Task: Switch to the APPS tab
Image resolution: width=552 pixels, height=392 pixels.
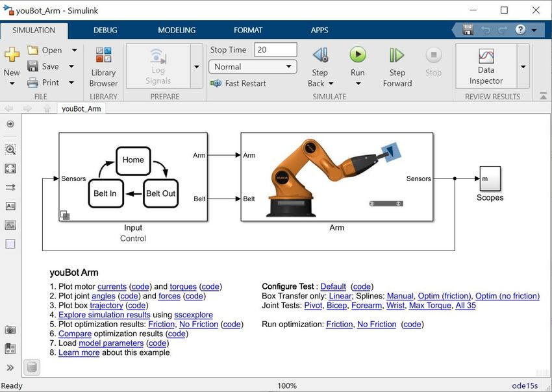Action: 320,31
